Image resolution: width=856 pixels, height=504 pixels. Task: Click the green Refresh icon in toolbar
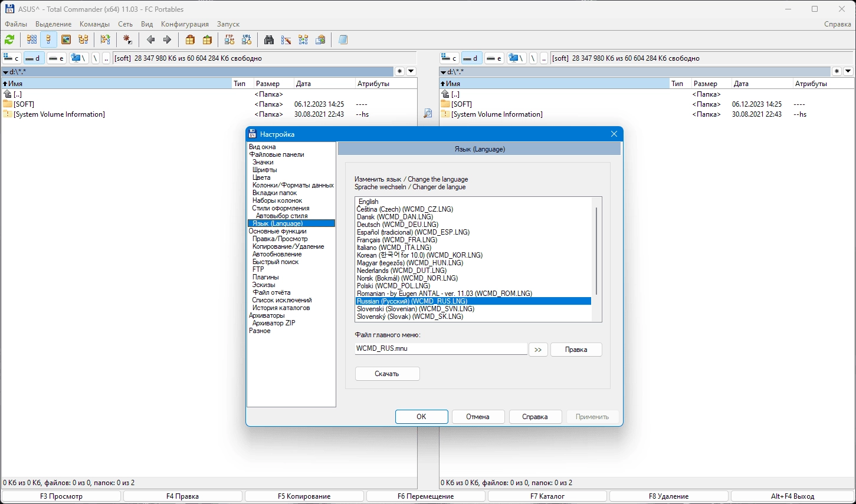pos(9,40)
